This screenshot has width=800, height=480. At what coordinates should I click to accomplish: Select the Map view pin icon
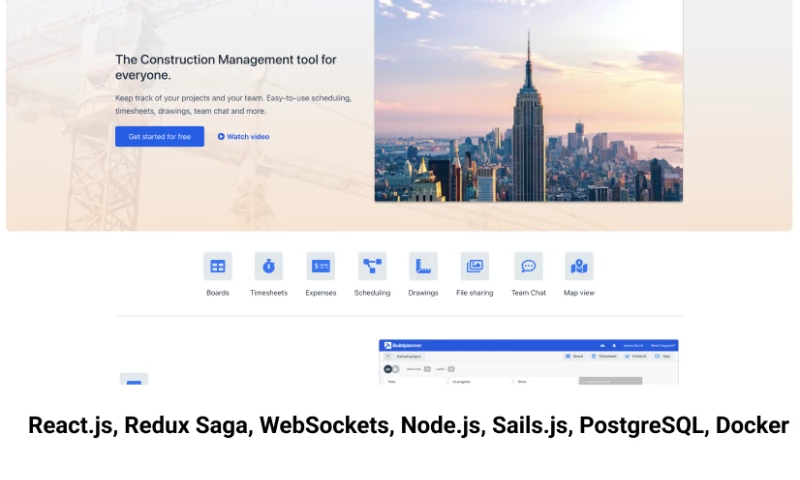point(579,266)
